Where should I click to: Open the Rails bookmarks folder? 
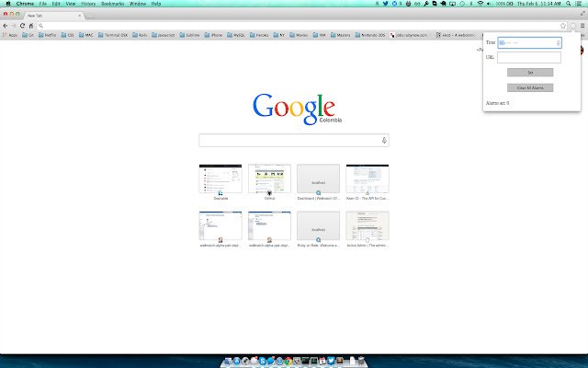click(140, 35)
